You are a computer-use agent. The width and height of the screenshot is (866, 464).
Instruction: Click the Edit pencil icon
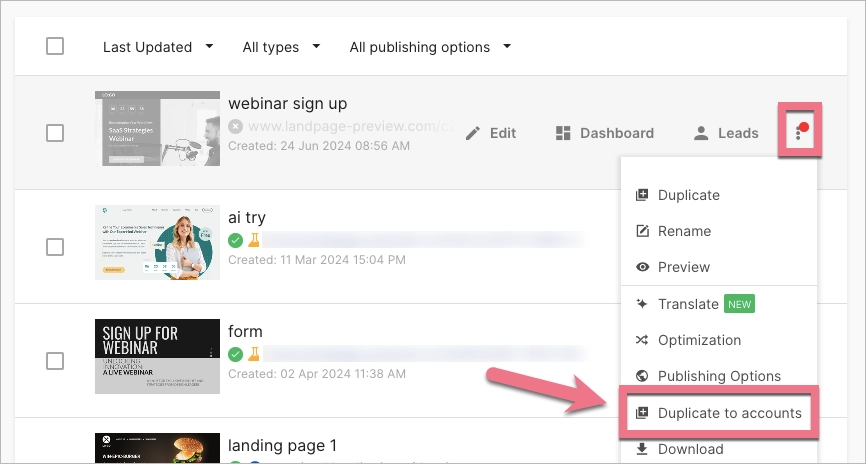pyautogui.click(x=473, y=133)
